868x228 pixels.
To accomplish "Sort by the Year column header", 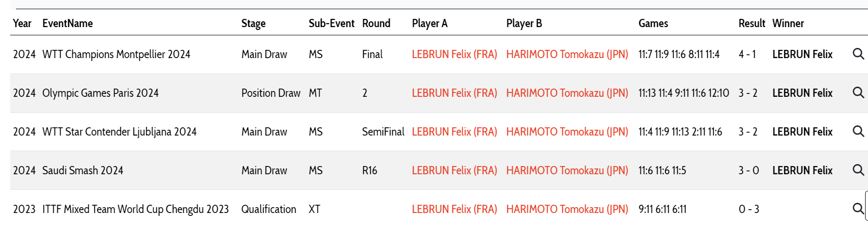I will [22, 23].
